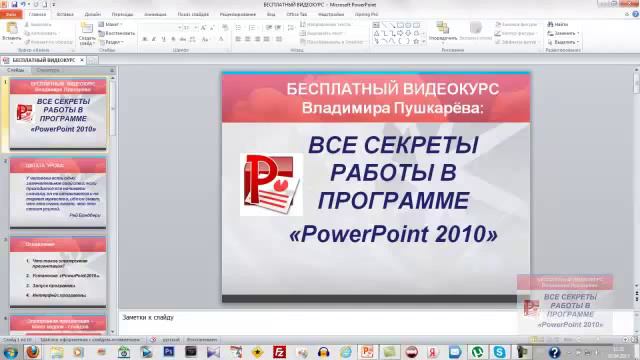Screen dimensions: 640x360
Task: Center the paragraph text
Action: point(248,39)
